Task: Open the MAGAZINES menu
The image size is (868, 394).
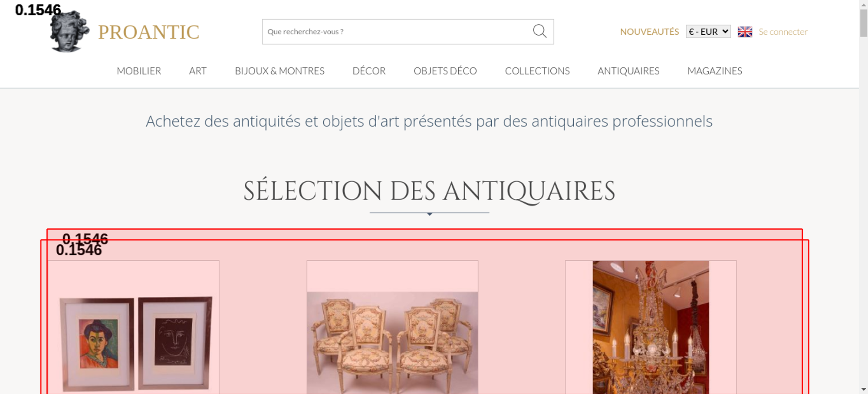Action: click(715, 71)
